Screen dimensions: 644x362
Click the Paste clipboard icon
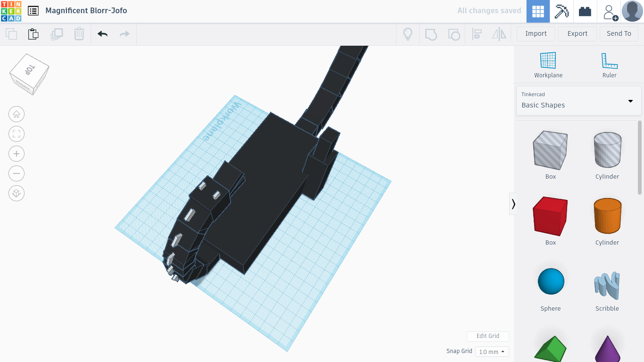click(x=33, y=34)
